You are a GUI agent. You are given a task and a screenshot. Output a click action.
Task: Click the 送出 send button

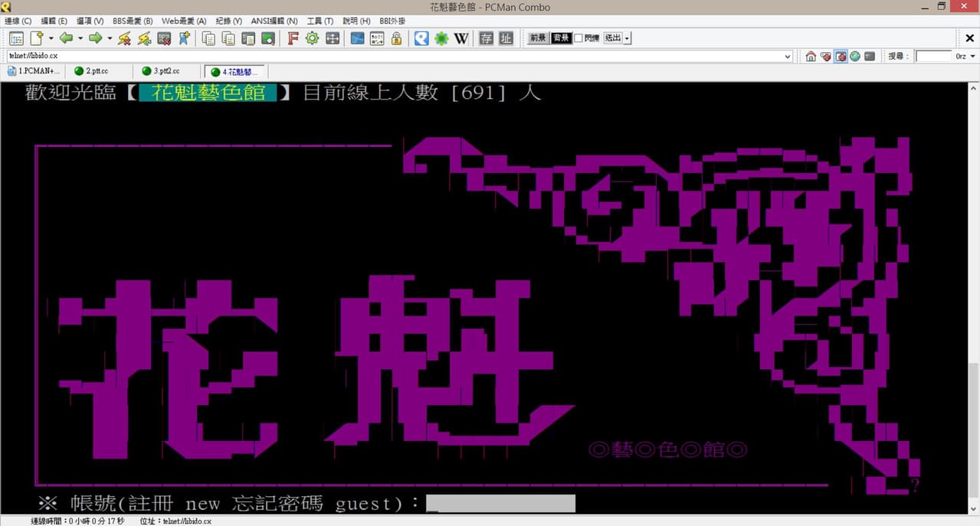coord(613,38)
